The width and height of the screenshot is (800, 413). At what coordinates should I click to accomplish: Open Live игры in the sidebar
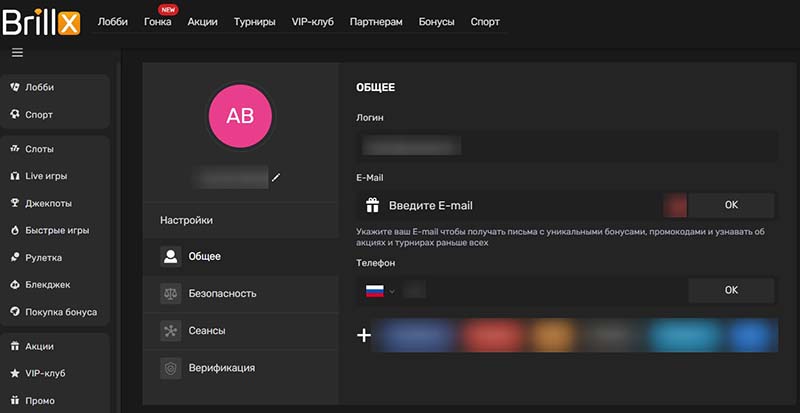tap(46, 176)
